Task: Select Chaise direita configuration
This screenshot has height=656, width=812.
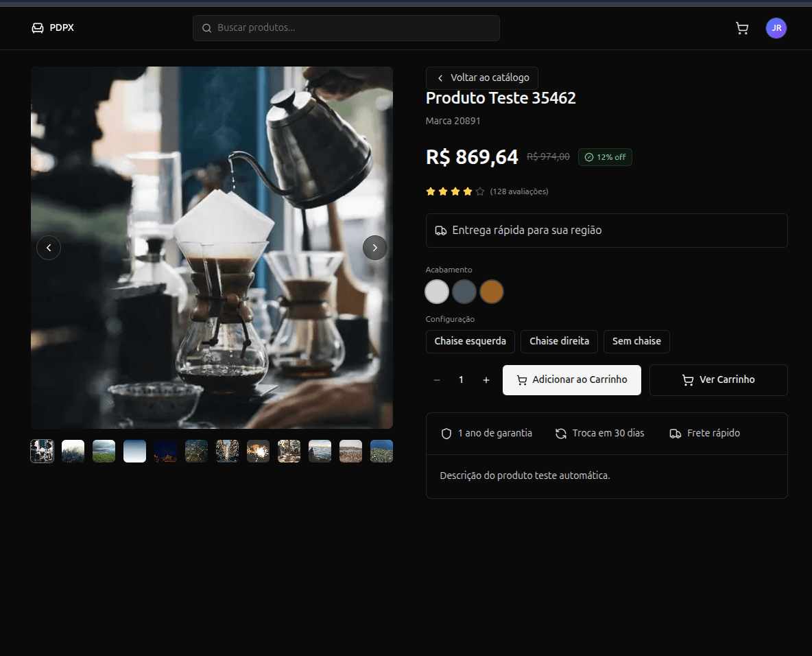Action: pyautogui.click(x=559, y=342)
